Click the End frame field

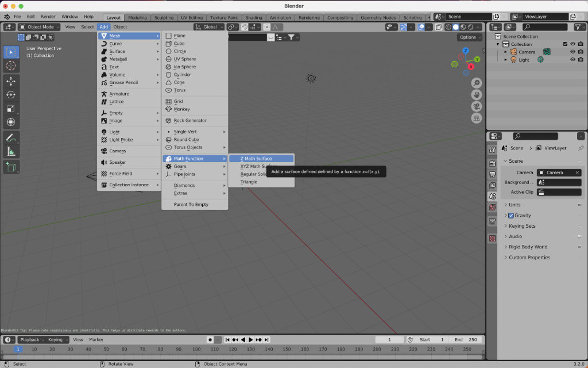click(x=466, y=340)
